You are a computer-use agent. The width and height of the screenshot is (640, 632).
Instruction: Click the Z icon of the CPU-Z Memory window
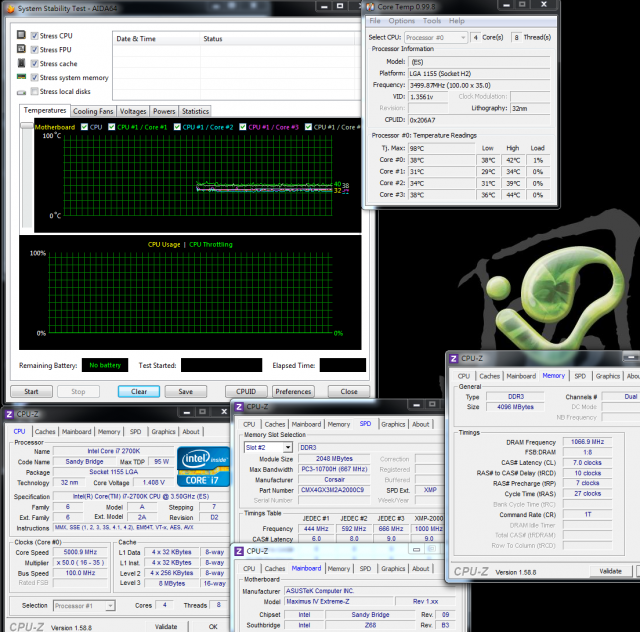453,358
